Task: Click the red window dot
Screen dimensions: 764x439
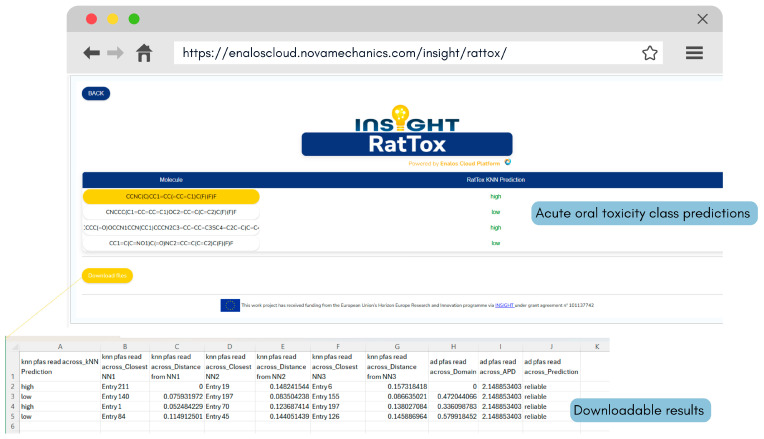Action: [91, 19]
